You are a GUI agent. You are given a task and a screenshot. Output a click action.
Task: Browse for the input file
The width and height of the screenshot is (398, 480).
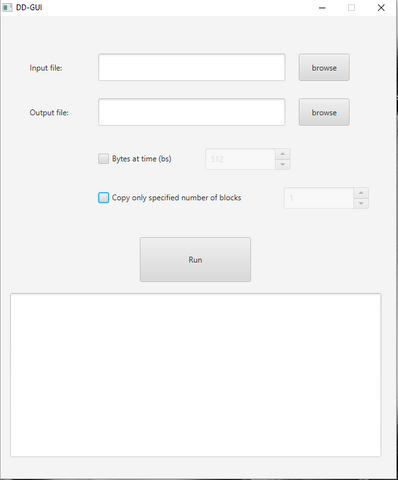click(x=324, y=67)
